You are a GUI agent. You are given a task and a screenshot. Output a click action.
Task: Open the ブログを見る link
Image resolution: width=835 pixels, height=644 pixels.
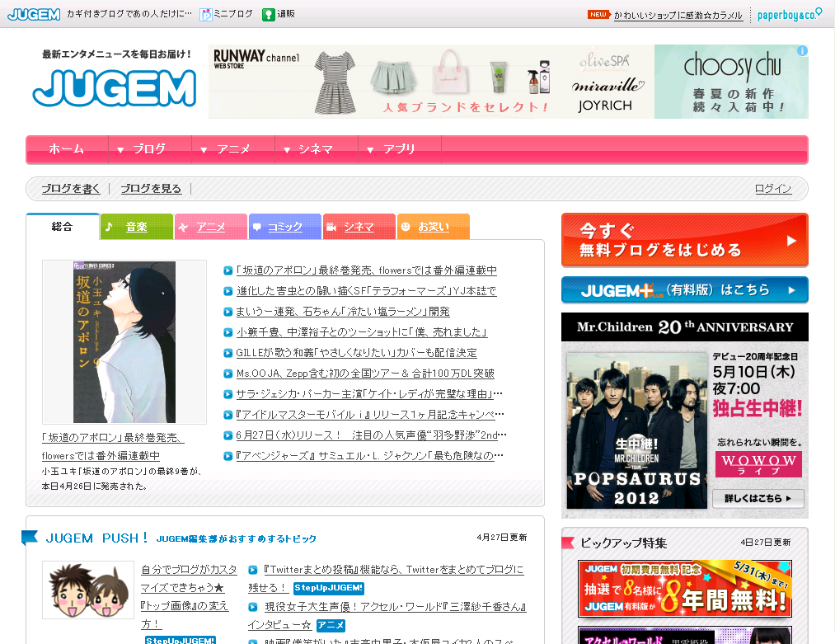(151, 189)
